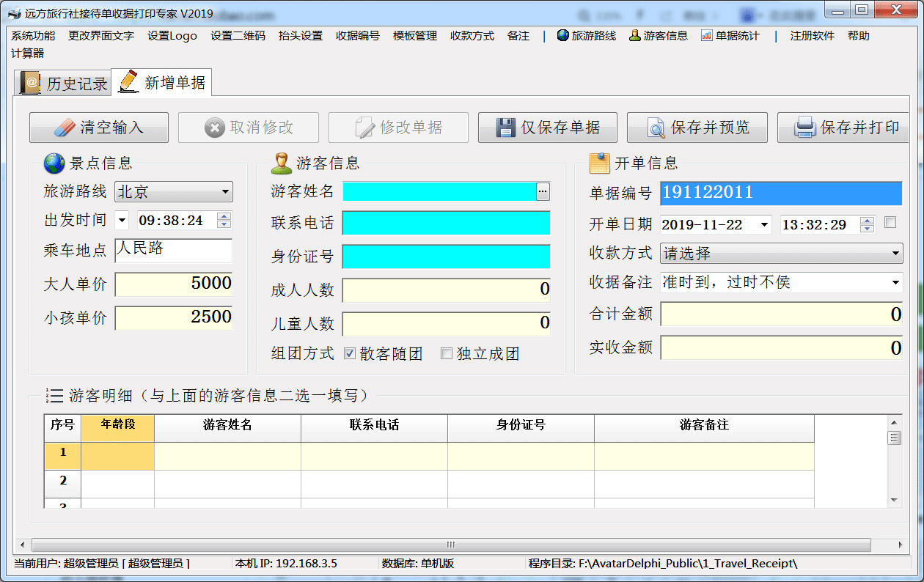Toggle the 散客随团 checkbox
This screenshot has height=582, width=924.
point(349,353)
